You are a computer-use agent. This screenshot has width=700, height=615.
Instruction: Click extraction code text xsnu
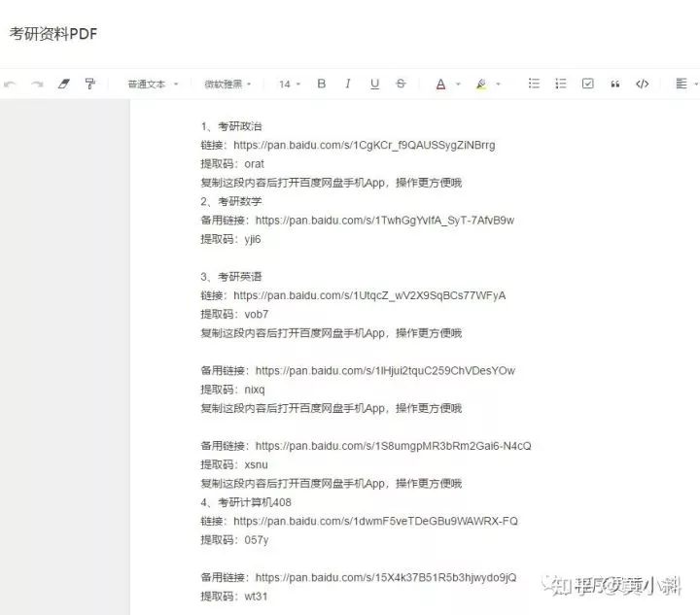(x=257, y=465)
